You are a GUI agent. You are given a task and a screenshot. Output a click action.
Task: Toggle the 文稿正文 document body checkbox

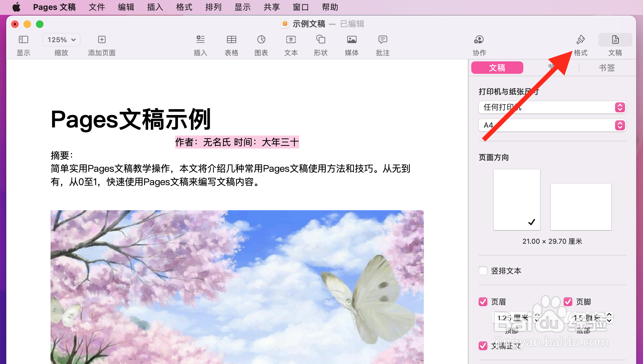click(483, 346)
